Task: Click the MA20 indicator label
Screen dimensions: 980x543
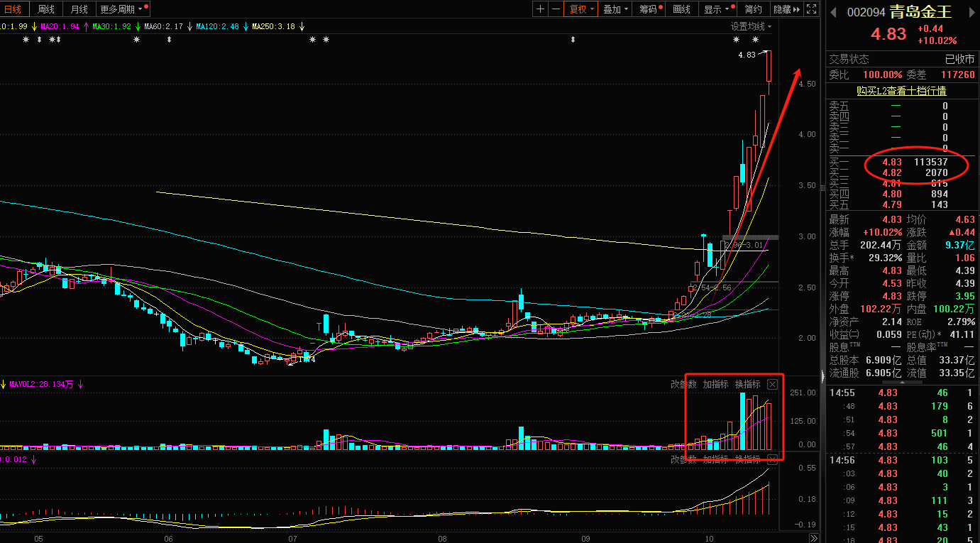Action: tap(60, 26)
